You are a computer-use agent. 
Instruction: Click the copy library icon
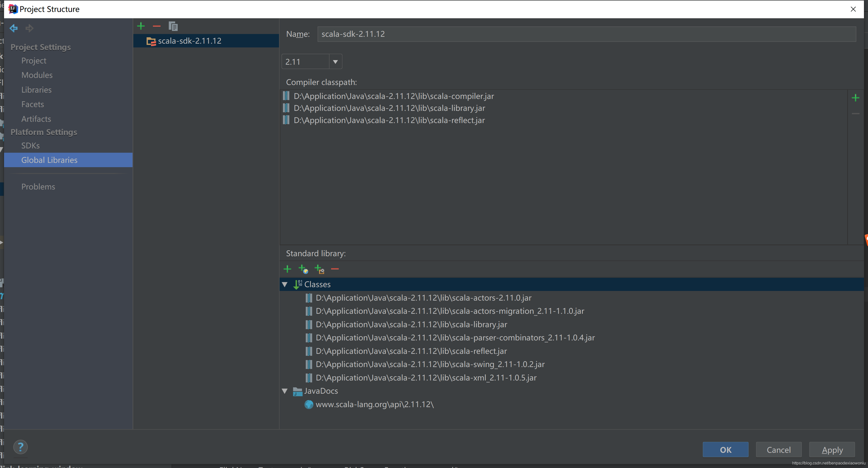(x=173, y=26)
